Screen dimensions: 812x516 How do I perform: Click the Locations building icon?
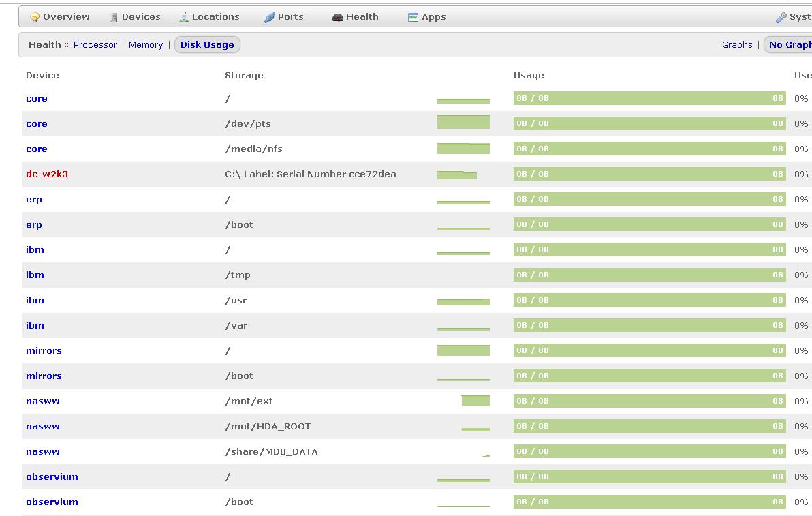point(184,18)
